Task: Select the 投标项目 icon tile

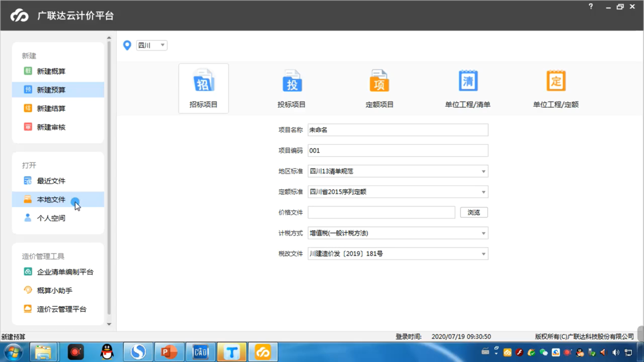Action: (x=291, y=88)
